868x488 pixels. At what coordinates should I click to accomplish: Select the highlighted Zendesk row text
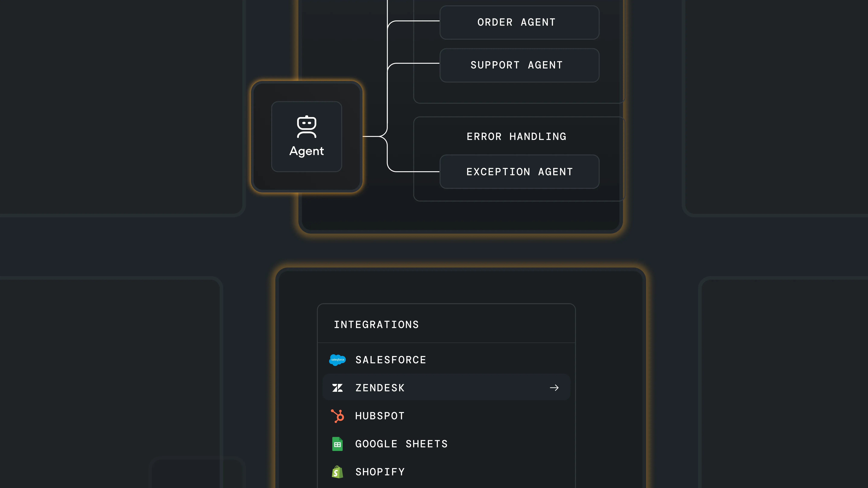click(380, 388)
